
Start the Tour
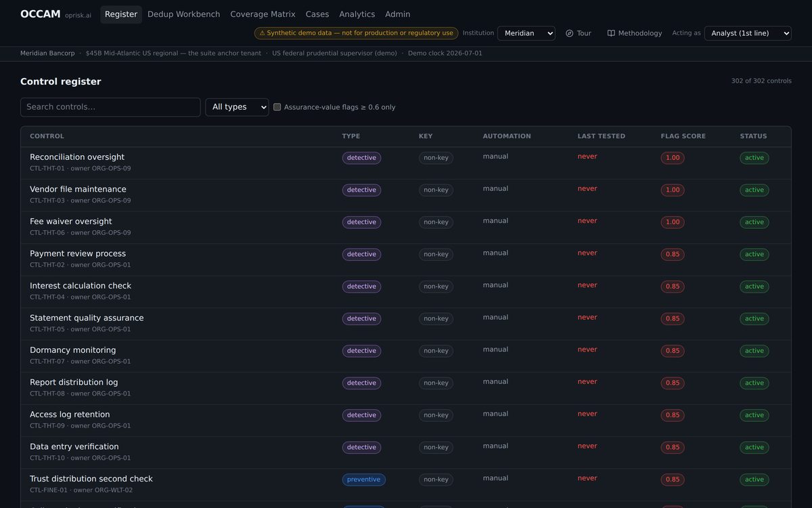point(579,33)
